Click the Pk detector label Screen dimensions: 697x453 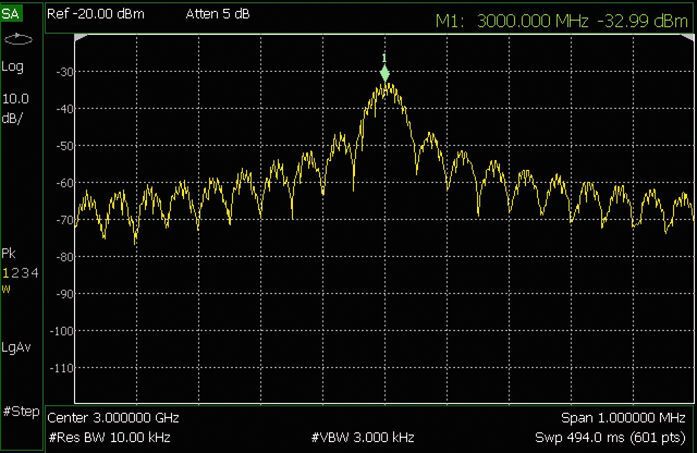[8, 253]
